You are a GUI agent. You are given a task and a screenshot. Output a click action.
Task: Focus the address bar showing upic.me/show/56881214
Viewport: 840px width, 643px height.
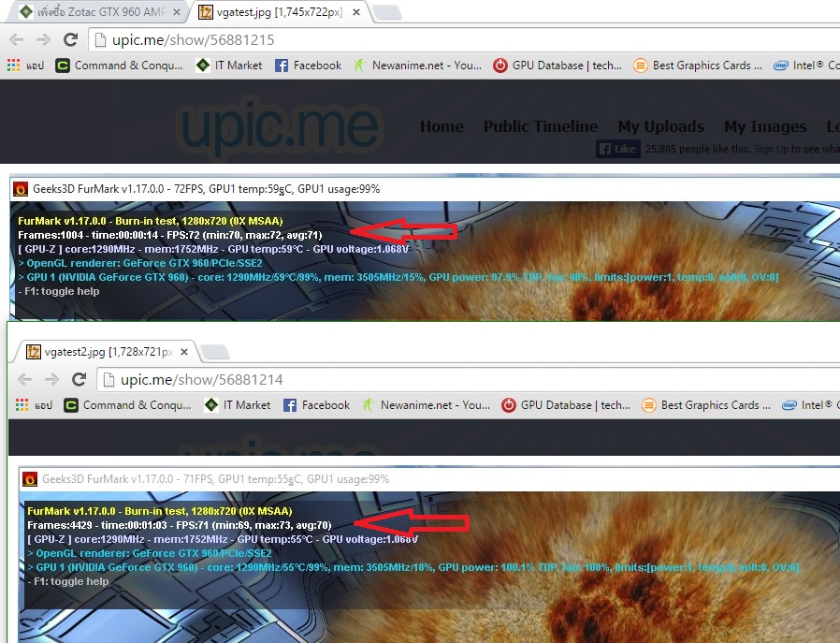point(469,380)
